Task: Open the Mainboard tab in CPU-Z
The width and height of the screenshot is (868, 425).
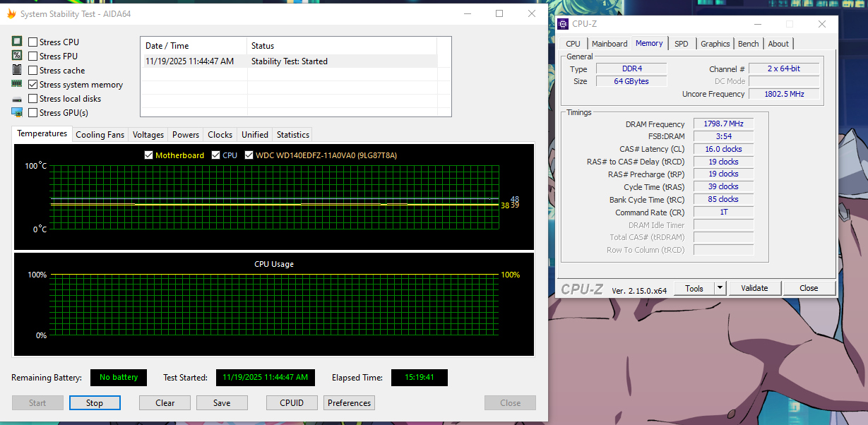Action: point(610,44)
